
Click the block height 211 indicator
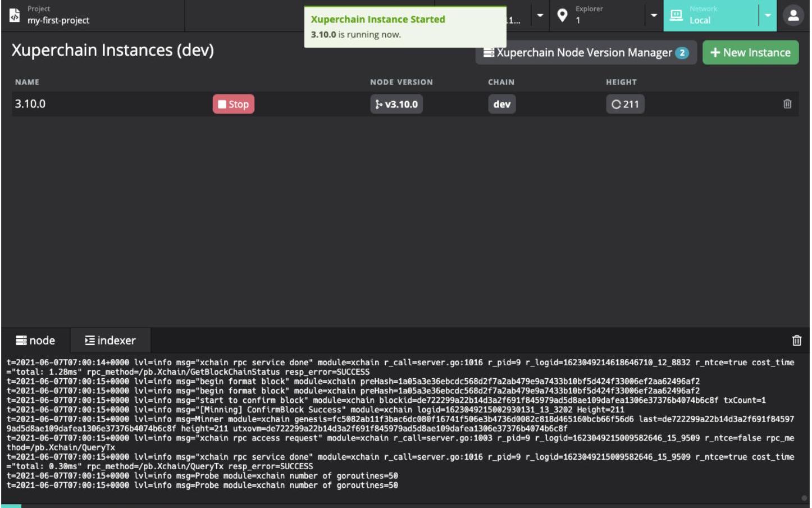tap(625, 104)
